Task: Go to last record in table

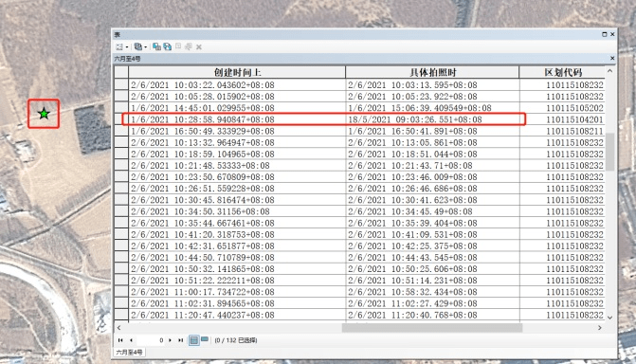Action: pyautogui.click(x=180, y=340)
